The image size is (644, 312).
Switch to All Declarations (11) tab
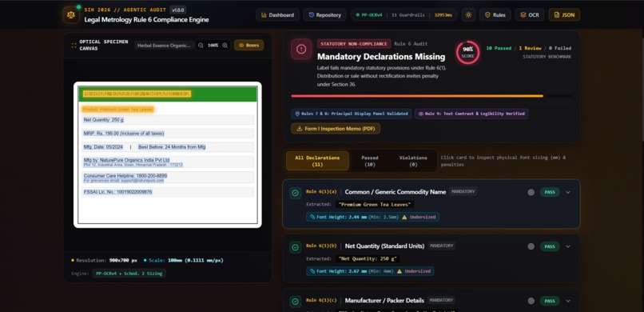(317, 161)
